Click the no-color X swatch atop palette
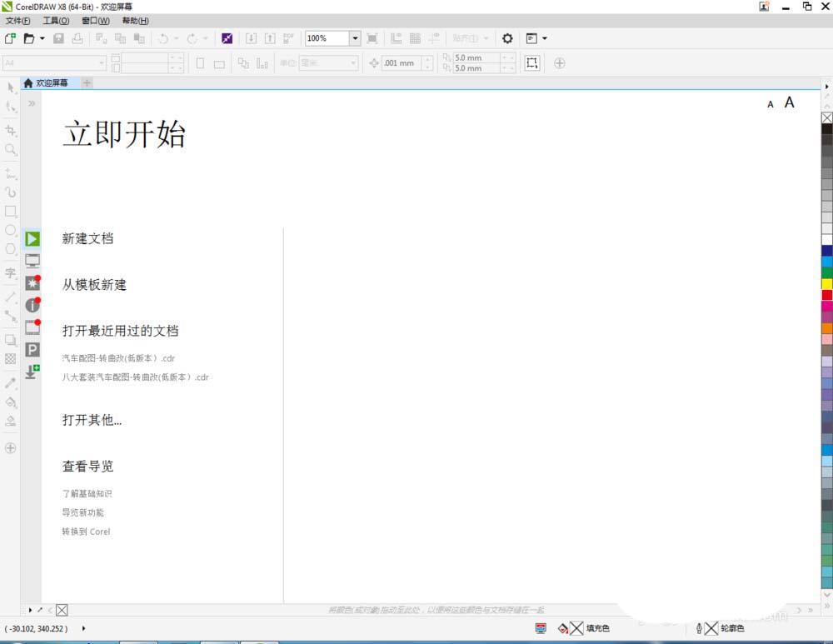The width and height of the screenshot is (833, 644). [x=827, y=117]
